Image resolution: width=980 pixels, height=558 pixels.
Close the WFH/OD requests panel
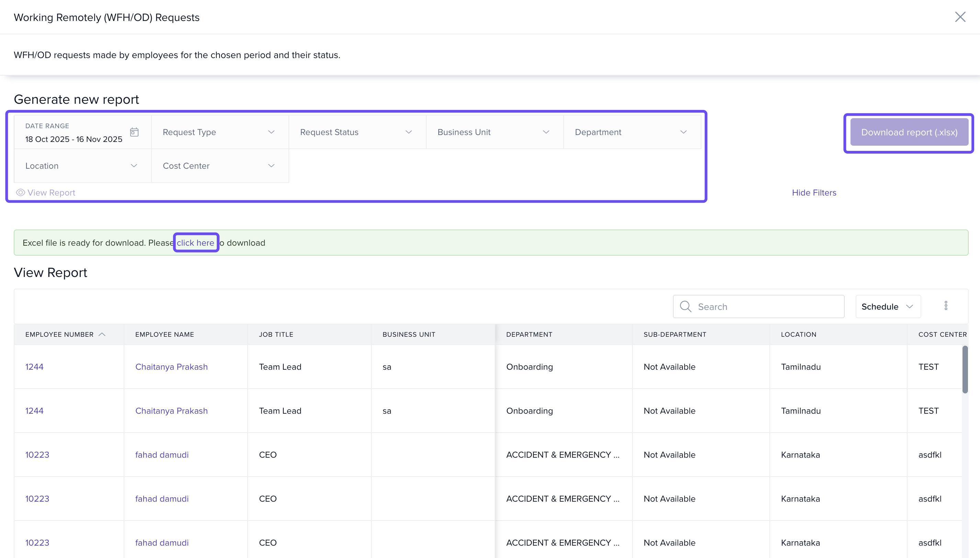(x=960, y=17)
